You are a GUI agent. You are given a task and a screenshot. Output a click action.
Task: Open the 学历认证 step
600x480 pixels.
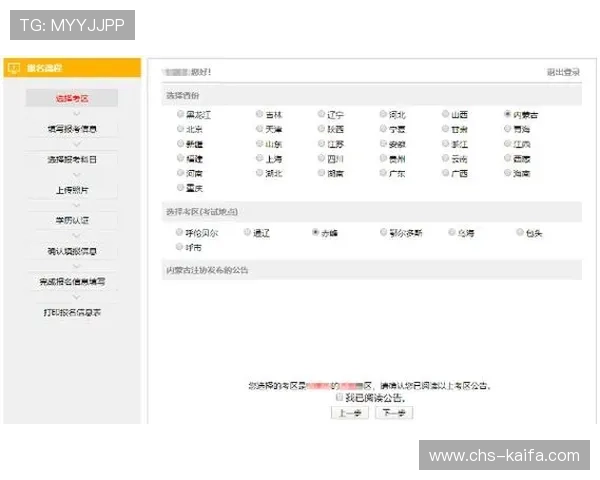click(x=72, y=220)
